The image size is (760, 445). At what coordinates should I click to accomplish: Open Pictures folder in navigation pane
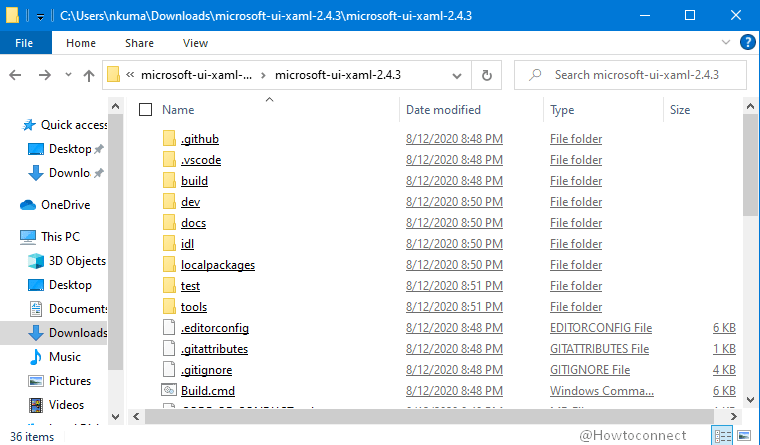(x=60, y=381)
